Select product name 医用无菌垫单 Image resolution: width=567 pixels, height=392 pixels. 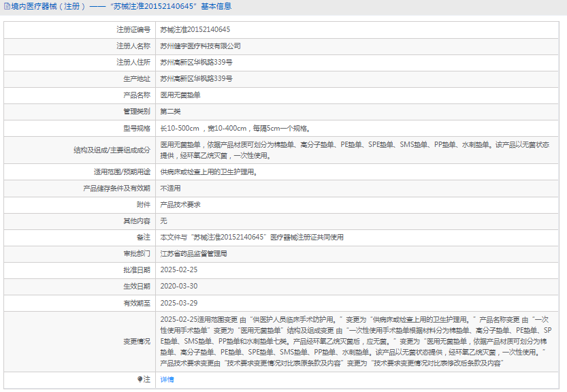pyautogui.click(x=180, y=95)
